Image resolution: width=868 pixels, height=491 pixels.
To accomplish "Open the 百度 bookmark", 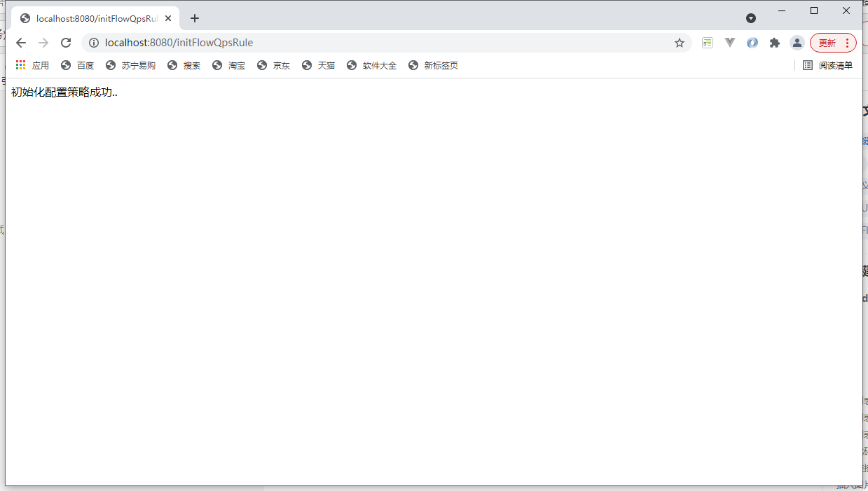I will (x=77, y=65).
